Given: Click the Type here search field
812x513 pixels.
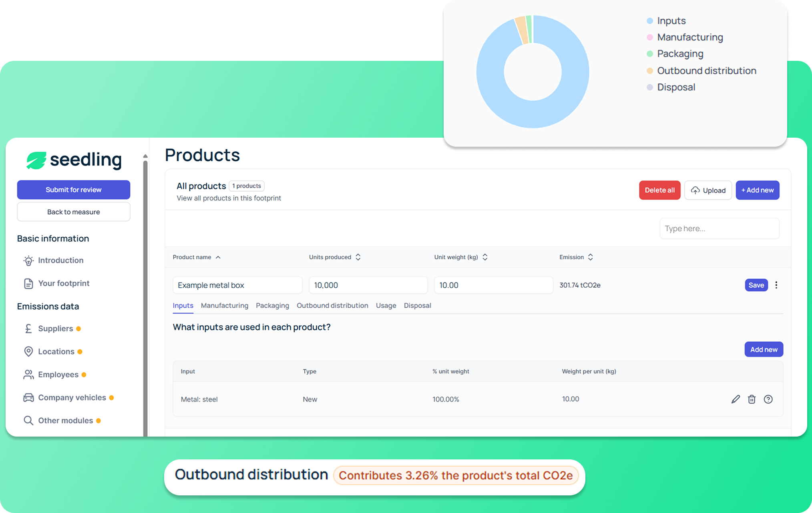Looking at the screenshot, I should [x=719, y=228].
